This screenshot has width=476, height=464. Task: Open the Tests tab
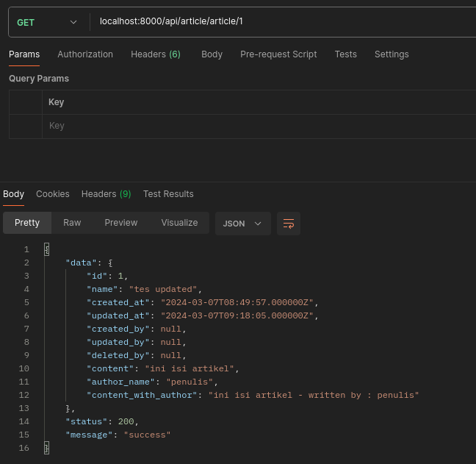(345, 54)
